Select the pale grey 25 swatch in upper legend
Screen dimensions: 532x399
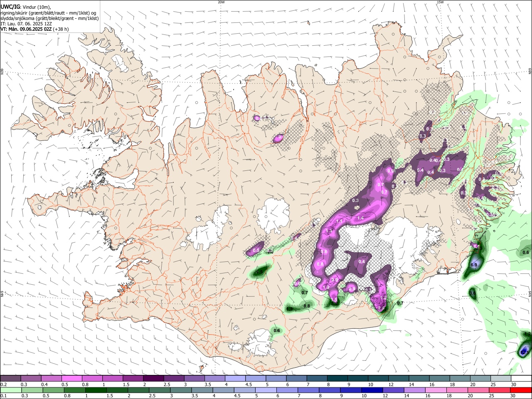[x=500, y=378]
